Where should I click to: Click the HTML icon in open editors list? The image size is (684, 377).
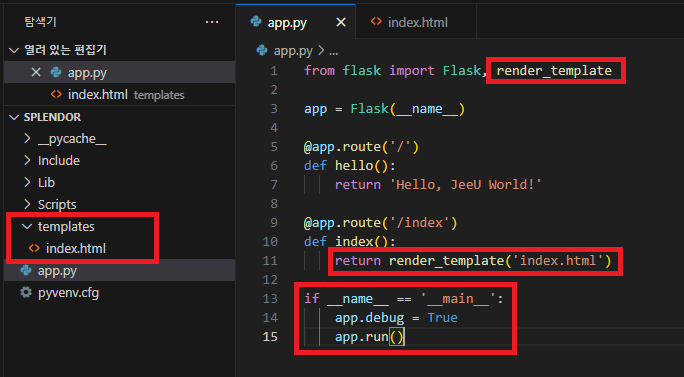point(56,94)
